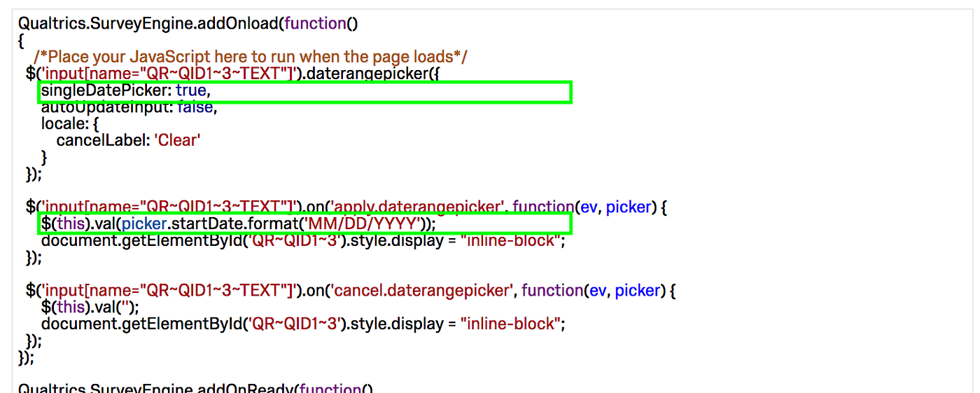Image resolution: width=980 pixels, height=393 pixels.
Task: Click the 'cancel.daterangepicker' event string
Action: [x=421, y=290]
